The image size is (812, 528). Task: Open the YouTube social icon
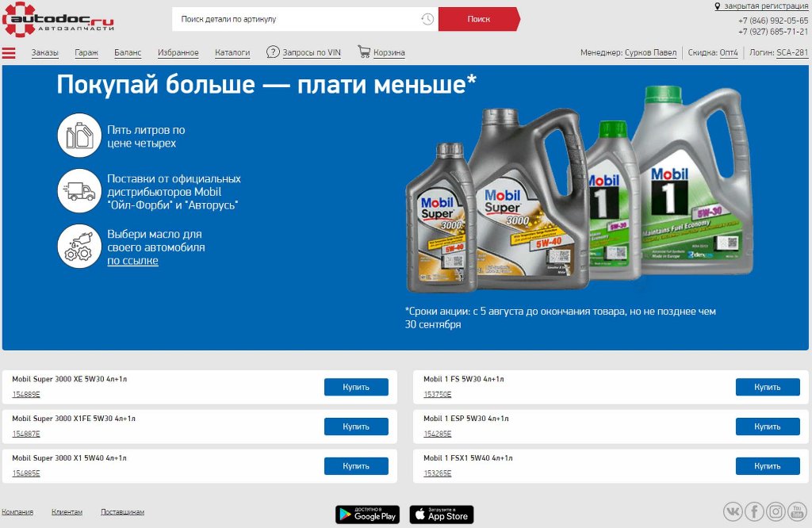797,512
